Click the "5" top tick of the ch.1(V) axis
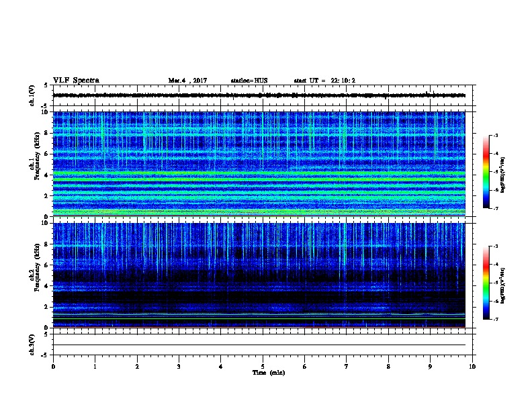Image resolution: width=532 pixels, height=411 pixels. 47,85
